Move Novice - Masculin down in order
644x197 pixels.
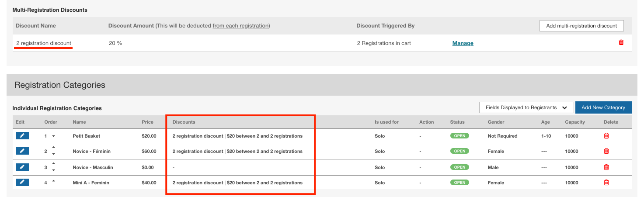coord(54,170)
